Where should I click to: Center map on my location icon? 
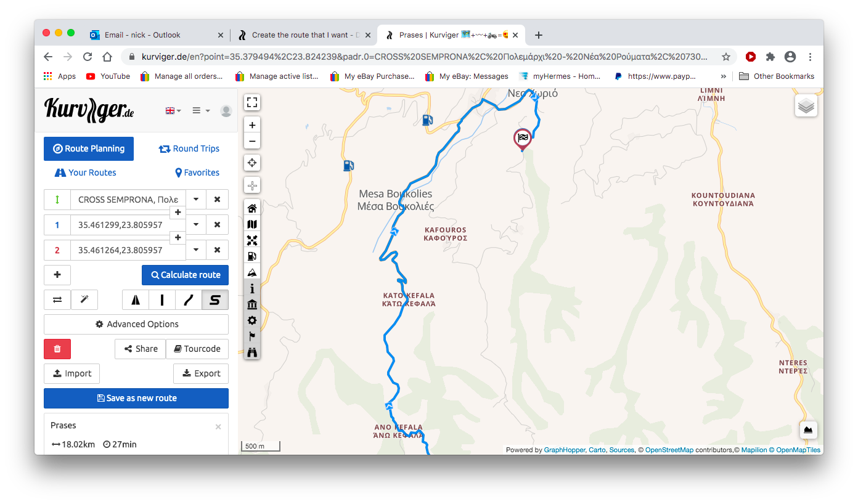(252, 163)
